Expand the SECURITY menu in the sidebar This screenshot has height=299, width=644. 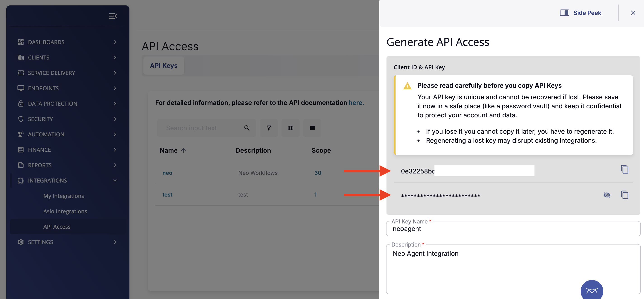click(x=40, y=119)
